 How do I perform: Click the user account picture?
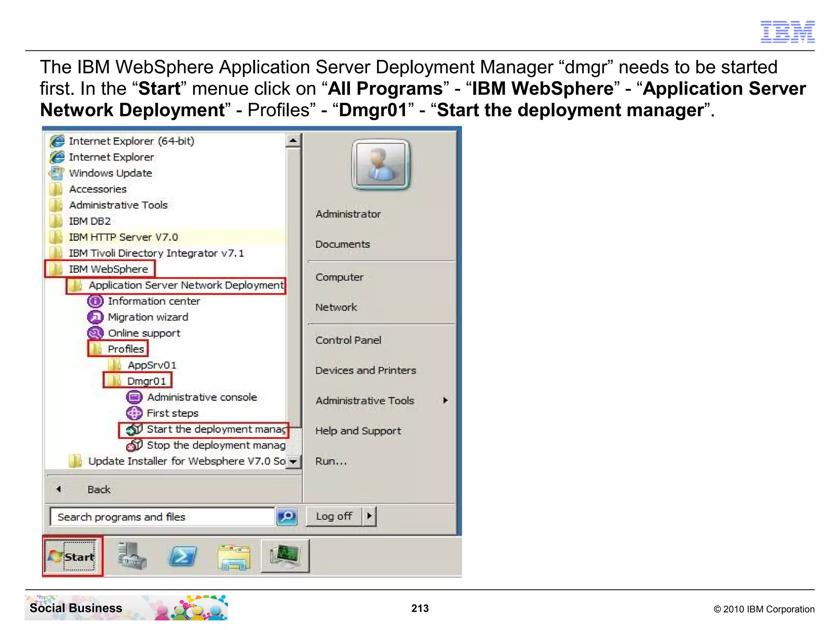click(x=381, y=164)
